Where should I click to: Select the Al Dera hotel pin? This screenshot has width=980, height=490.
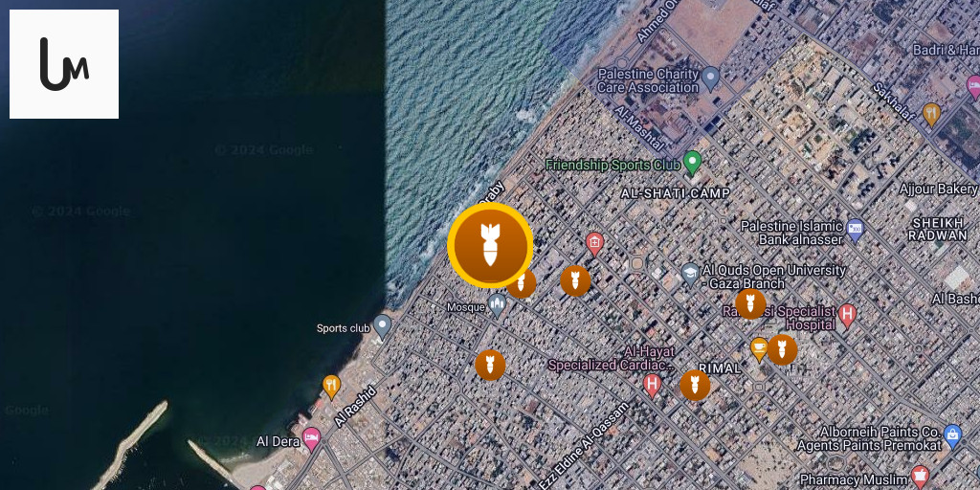(311, 439)
